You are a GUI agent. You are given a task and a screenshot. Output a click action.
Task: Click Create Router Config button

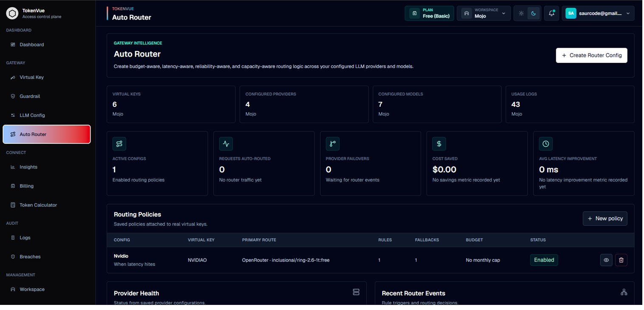[591, 55]
